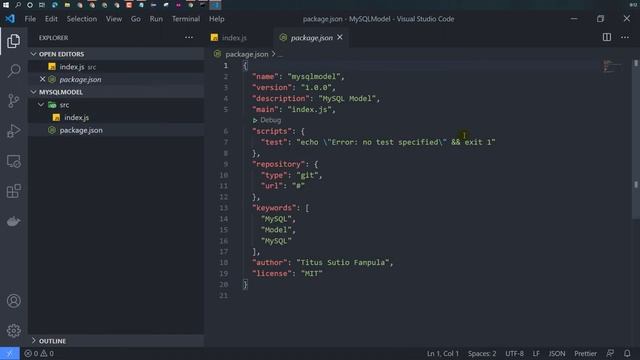This screenshot has width=640, height=360.
Task: Open Task View on the taskbar
Action: point(42,5)
